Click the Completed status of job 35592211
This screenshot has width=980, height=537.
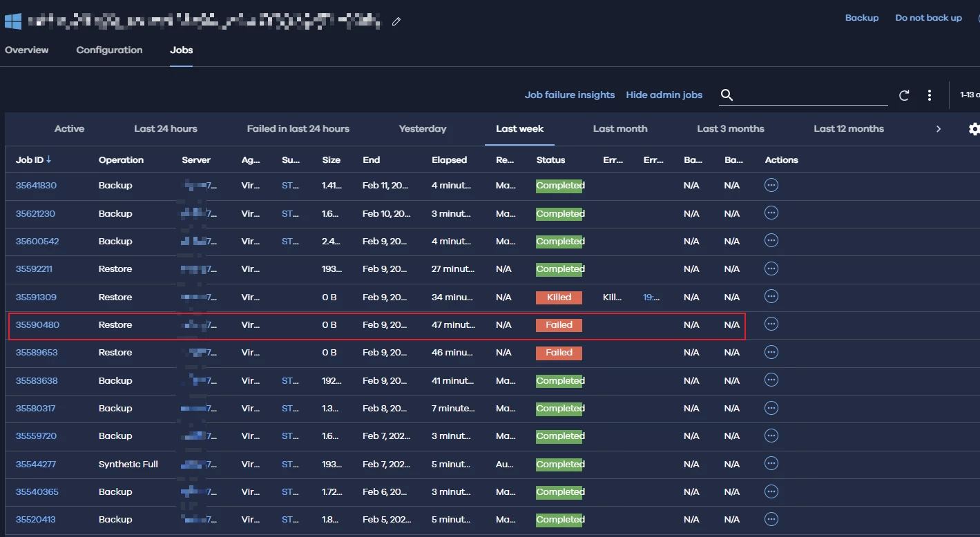[x=560, y=269]
